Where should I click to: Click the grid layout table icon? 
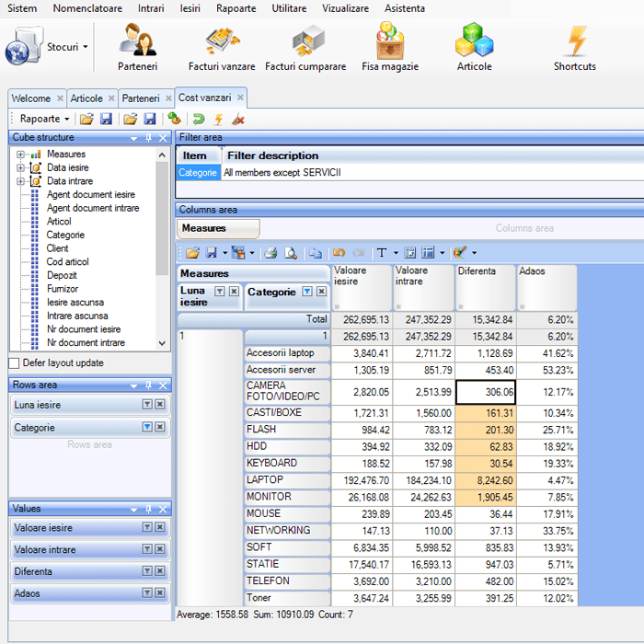click(x=428, y=253)
